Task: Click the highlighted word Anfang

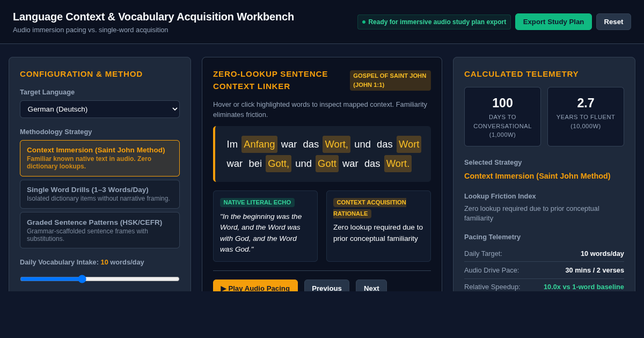Action: 259,144
